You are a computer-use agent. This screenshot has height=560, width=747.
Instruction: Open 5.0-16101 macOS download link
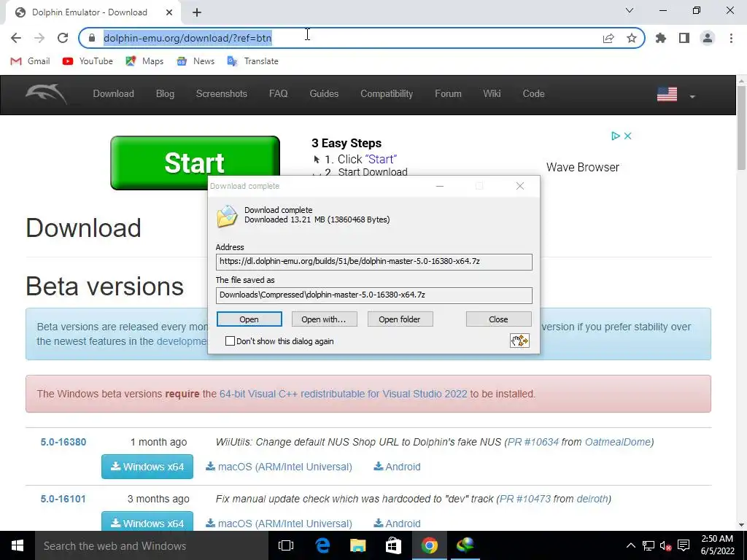pyautogui.click(x=279, y=524)
